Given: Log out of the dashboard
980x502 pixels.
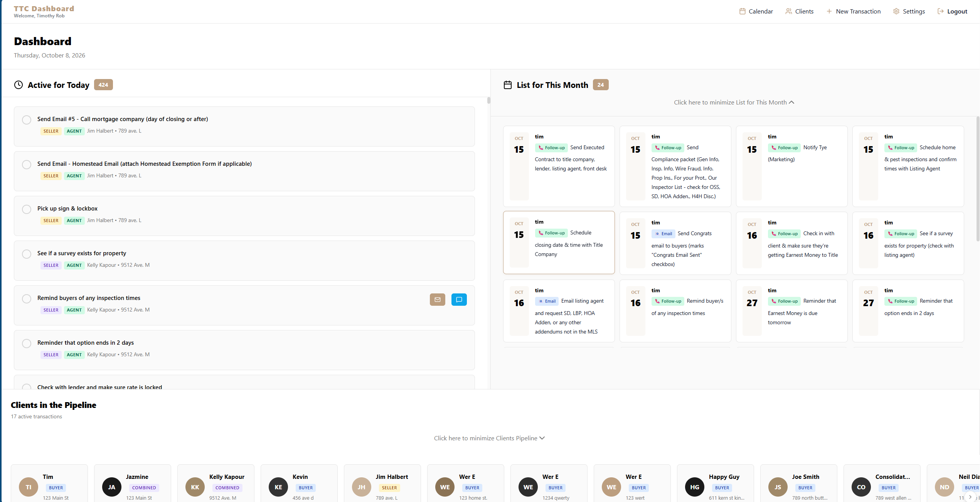Looking at the screenshot, I should click(x=952, y=12).
